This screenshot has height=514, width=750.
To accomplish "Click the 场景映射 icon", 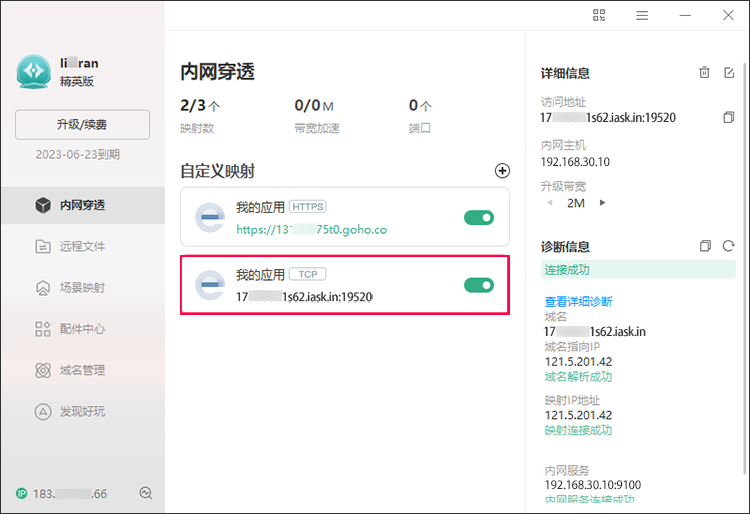I will (x=43, y=288).
